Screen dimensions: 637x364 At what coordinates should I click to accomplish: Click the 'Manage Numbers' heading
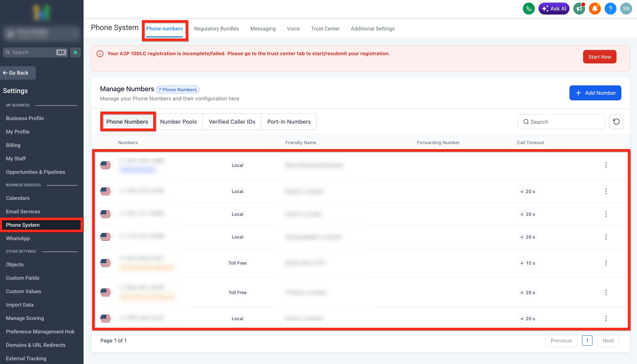coord(127,89)
